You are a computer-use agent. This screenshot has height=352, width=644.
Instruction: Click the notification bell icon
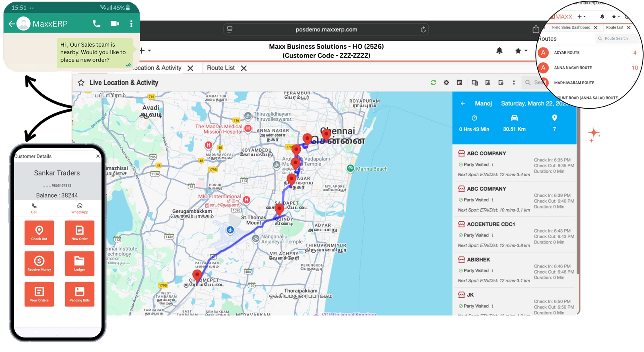[499, 51]
